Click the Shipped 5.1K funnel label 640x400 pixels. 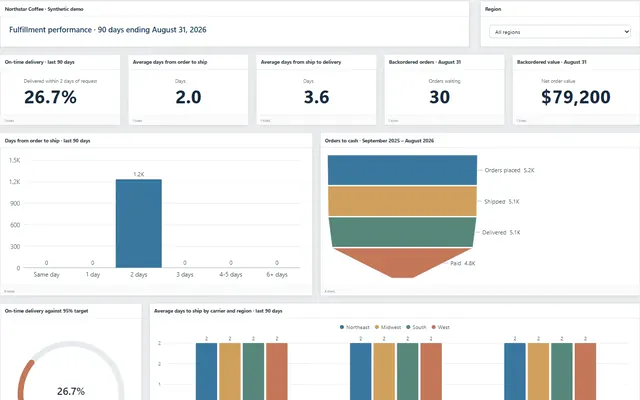502,202
